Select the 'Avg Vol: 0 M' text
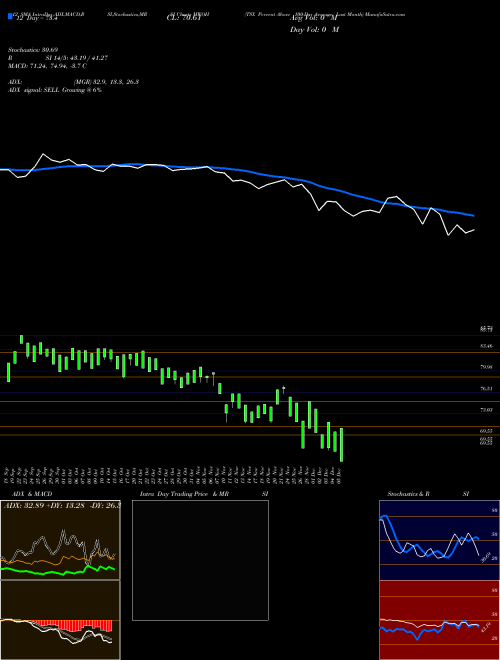This screenshot has width=500, height=660. tap(314, 19)
